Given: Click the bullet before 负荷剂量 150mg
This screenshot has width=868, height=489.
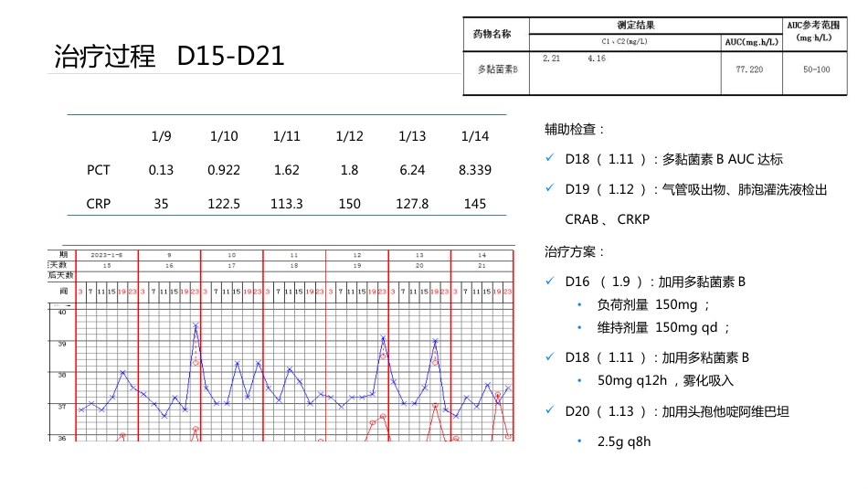Looking at the screenshot, I should pos(579,304).
